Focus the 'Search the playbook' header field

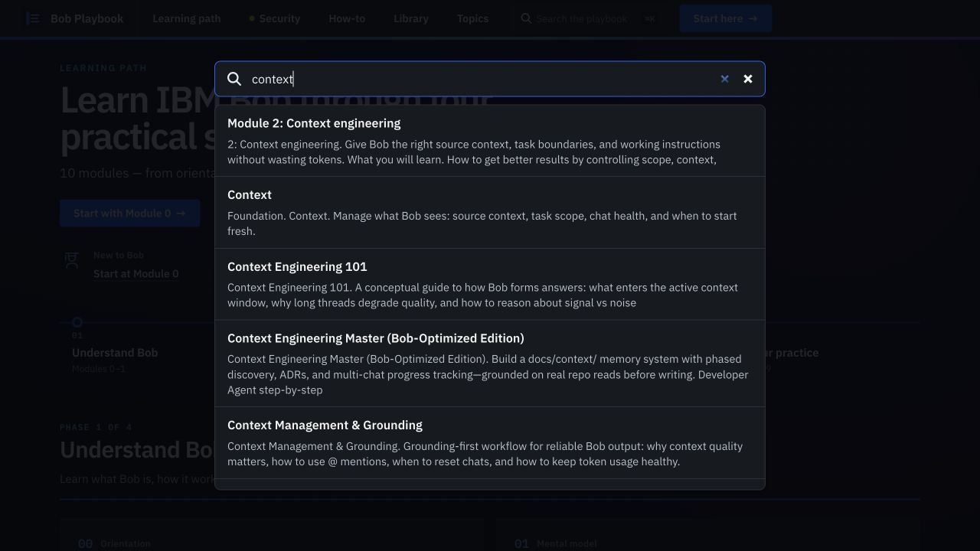click(x=588, y=18)
